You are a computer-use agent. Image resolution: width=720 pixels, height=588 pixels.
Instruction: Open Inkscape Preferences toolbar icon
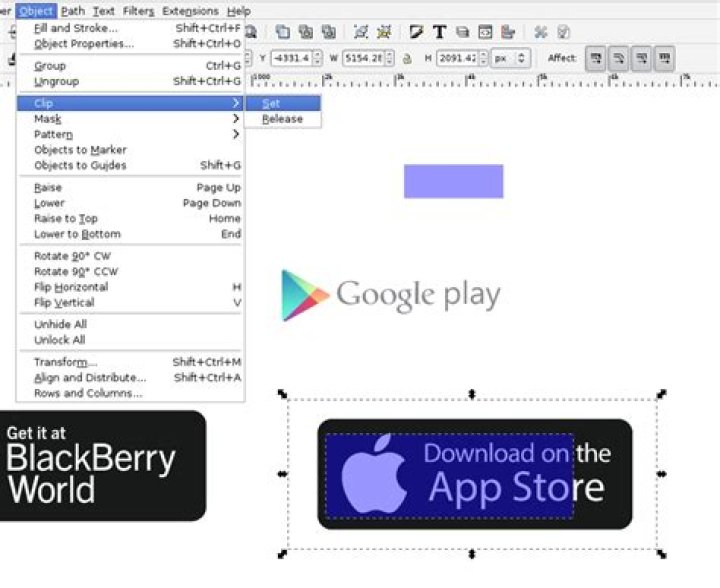(x=540, y=32)
